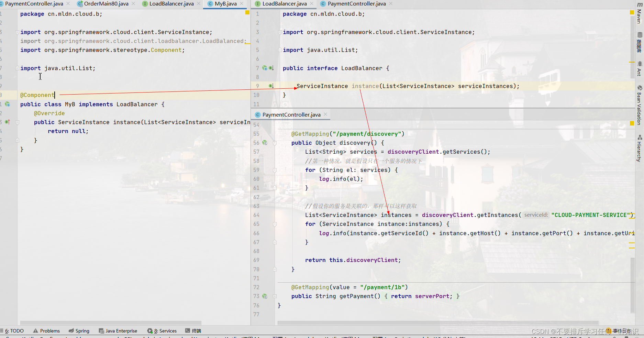Screen dimensions: 644x338
Task: Click the @Override annotation
Action: pos(49,113)
